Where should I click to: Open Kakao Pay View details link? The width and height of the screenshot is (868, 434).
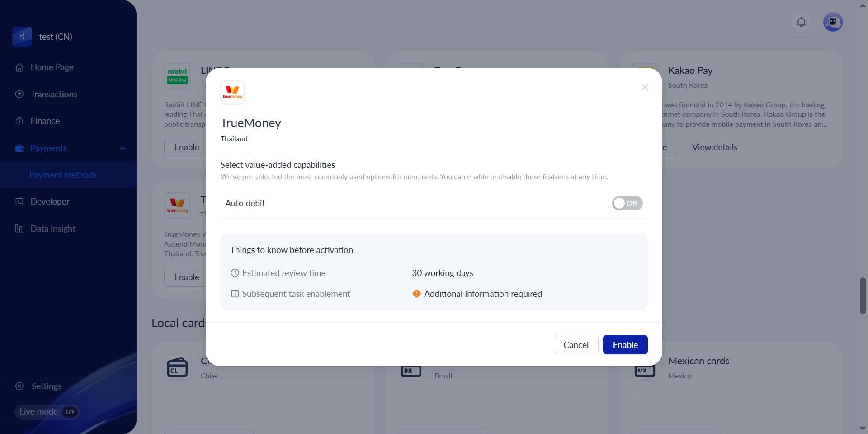point(714,148)
